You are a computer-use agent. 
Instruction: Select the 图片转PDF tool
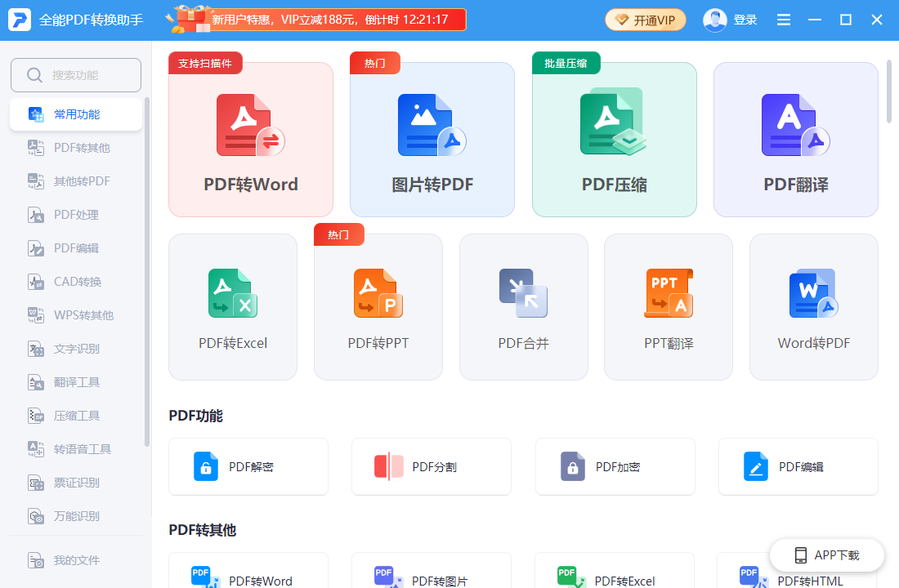click(x=432, y=139)
